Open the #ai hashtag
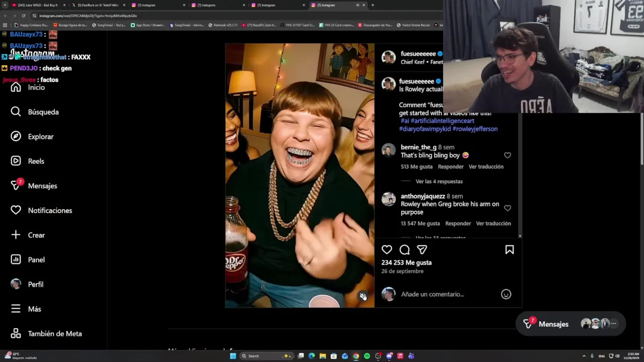Viewport: 644px width, 362px height. tap(405, 121)
